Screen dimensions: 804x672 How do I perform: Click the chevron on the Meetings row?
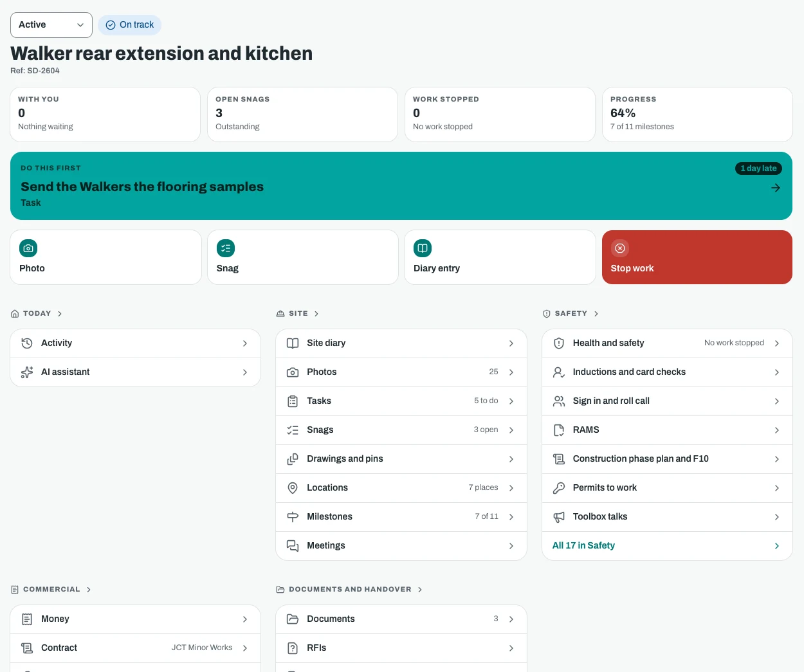[x=511, y=546]
